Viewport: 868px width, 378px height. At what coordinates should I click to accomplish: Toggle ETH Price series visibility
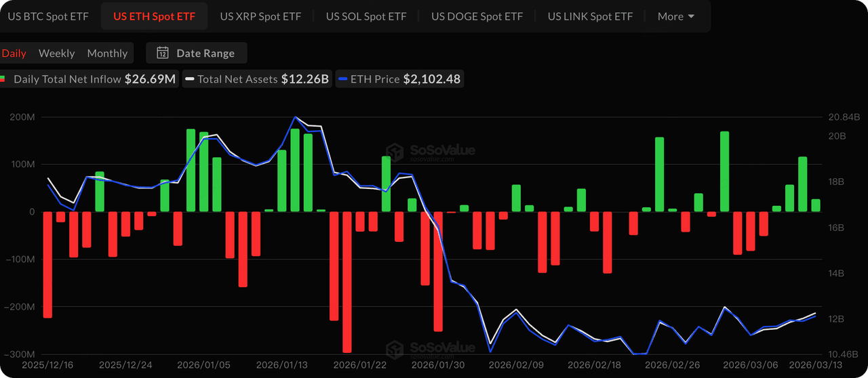point(399,79)
